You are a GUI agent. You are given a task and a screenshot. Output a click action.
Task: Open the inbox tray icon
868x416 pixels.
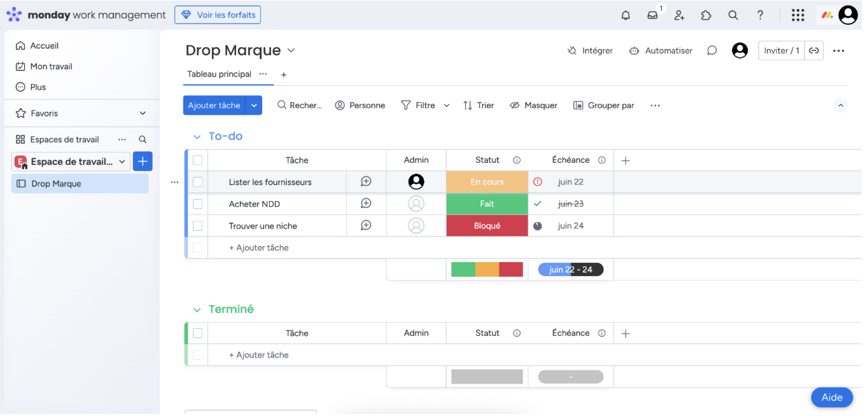point(653,15)
